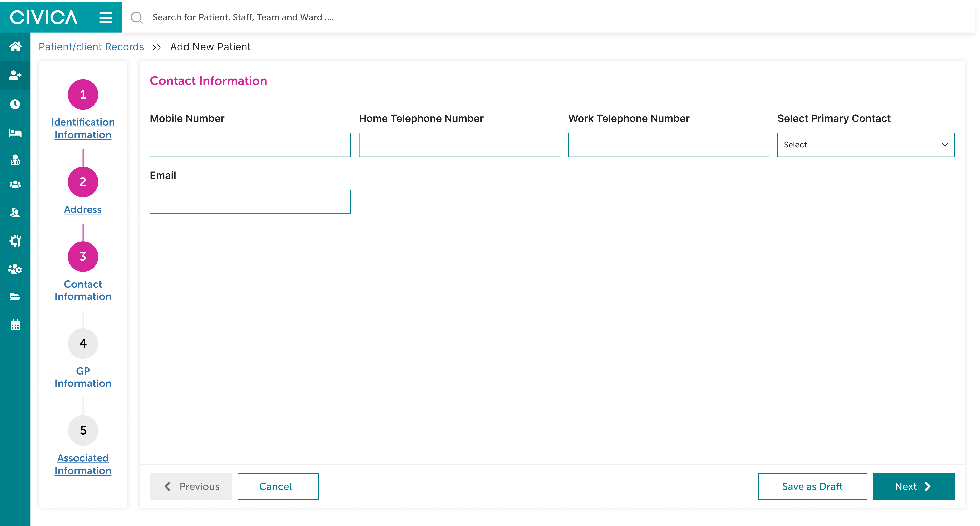Focus the Mobile Number field

250,145
